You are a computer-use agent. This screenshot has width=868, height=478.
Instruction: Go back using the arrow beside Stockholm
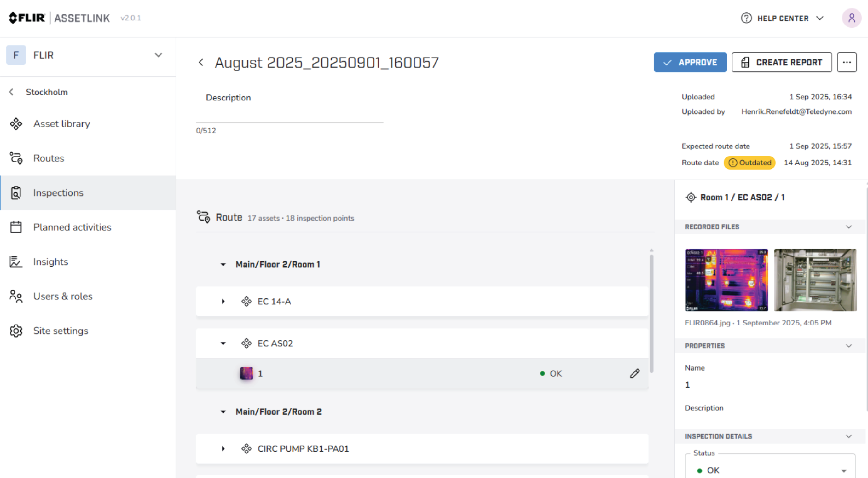coord(11,92)
